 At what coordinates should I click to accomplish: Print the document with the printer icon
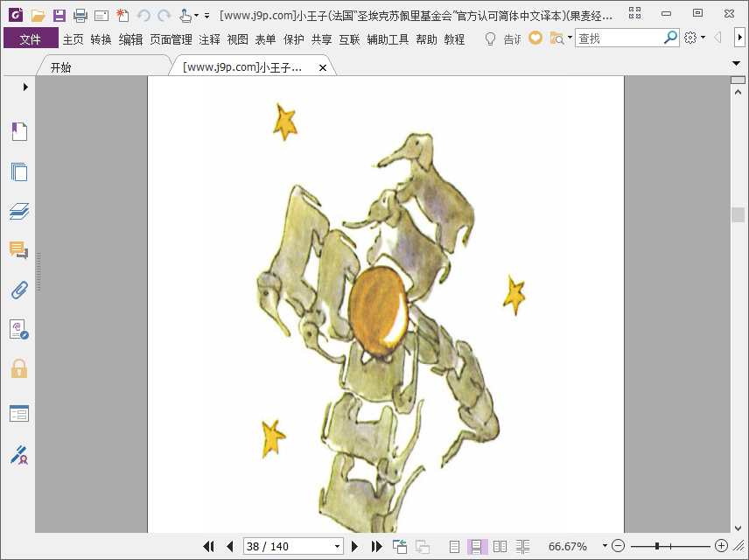point(80,16)
